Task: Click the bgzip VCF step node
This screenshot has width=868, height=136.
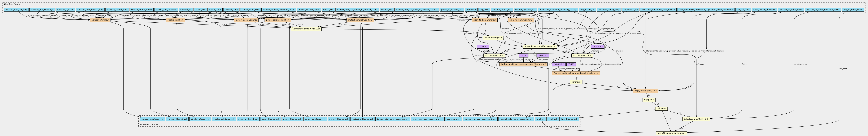Action: [x=649, y=100]
